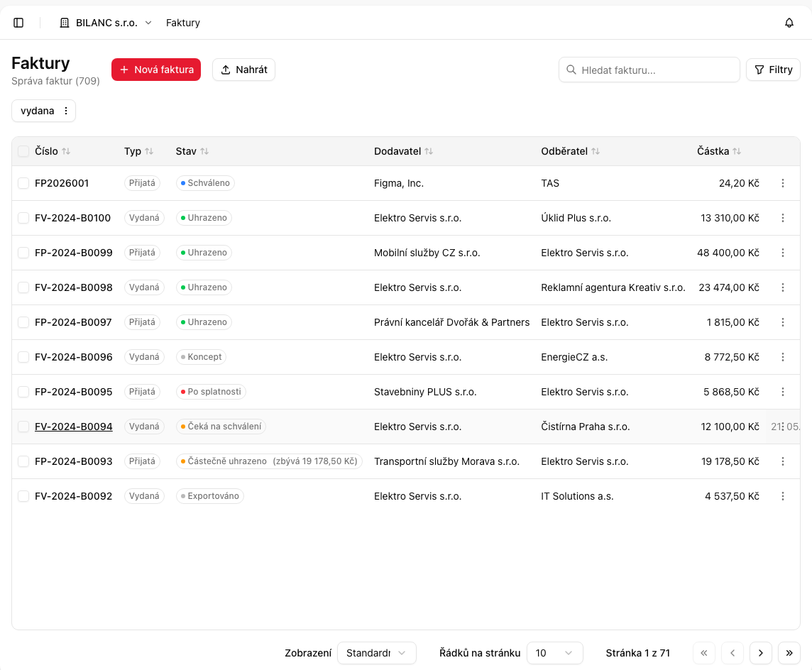The width and height of the screenshot is (812, 670).
Task: Open row actions for FP-2024-B0097
Action: coord(782,322)
